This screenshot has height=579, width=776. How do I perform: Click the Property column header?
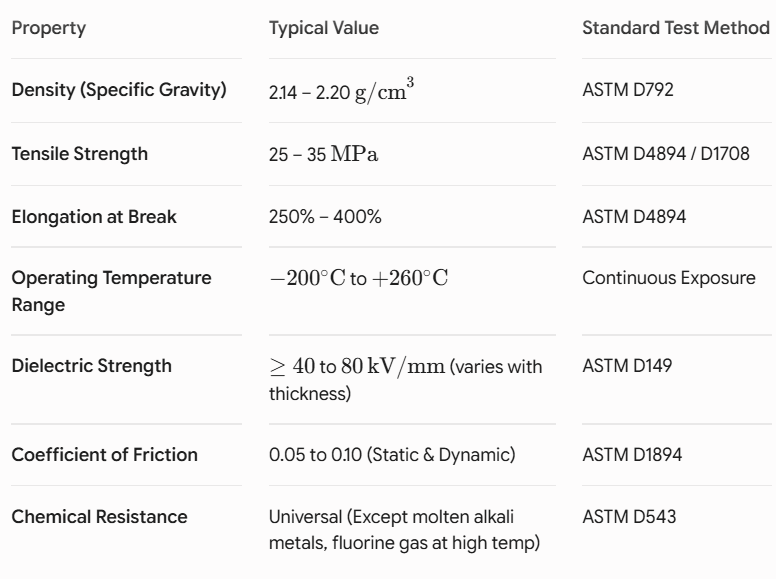(48, 28)
